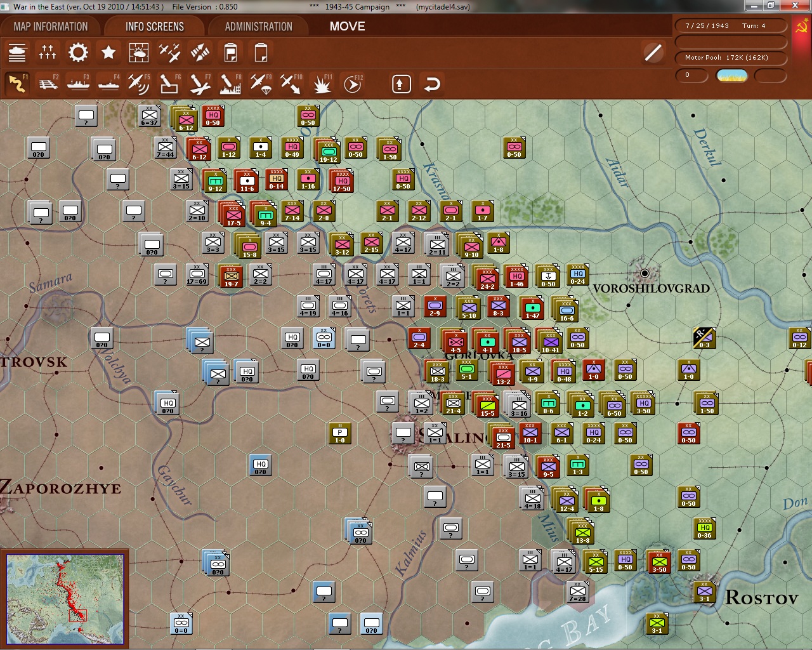The height and width of the screenshot is (650, 812).
Task: Click the undo curved arrow icon
Action: tap(432, 84)
